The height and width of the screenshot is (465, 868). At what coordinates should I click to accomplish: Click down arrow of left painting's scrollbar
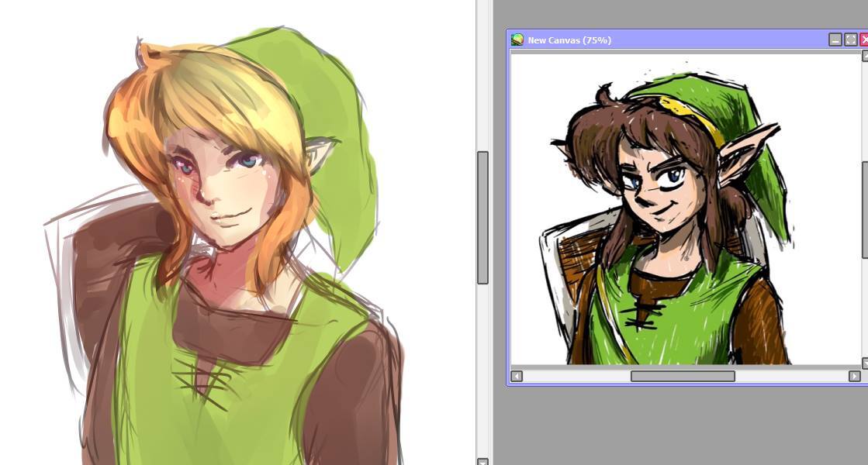[x=482, y=461]
